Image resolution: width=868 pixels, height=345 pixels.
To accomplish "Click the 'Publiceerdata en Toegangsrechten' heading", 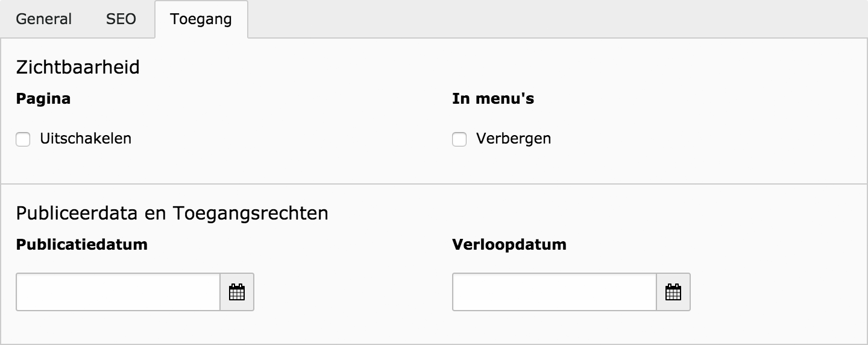I will (172, 213).
